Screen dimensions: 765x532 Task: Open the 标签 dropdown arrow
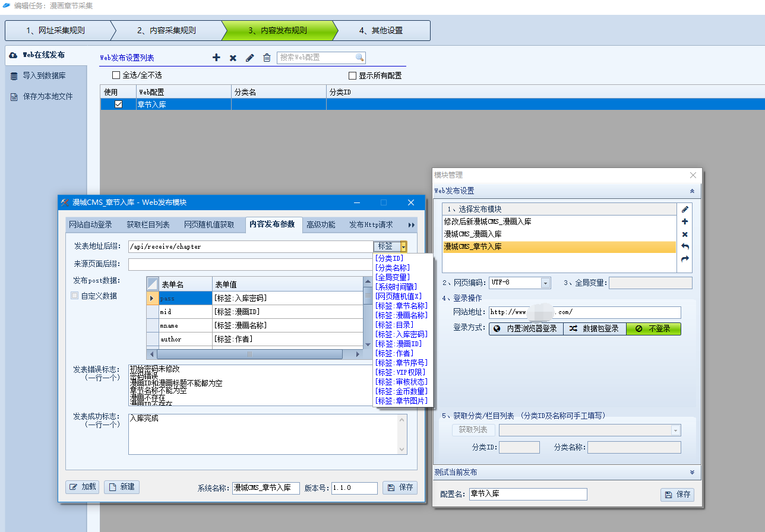(403, 246)
